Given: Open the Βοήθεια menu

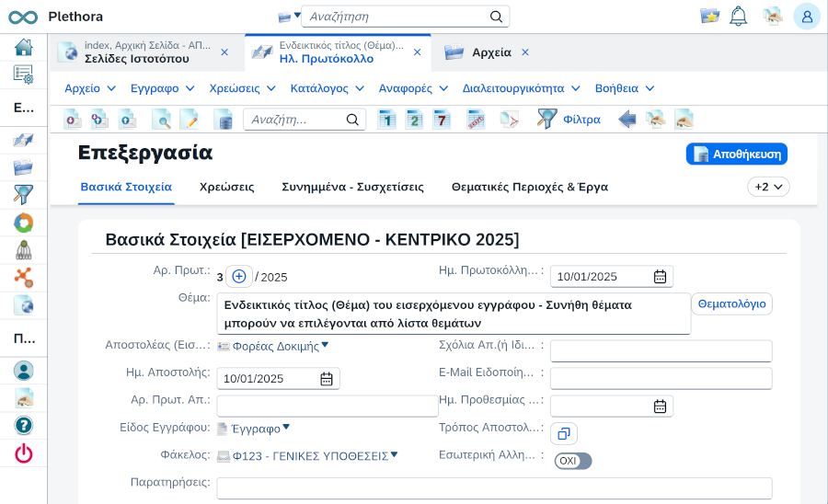Looking at the screenshot, I should (625, 88).
